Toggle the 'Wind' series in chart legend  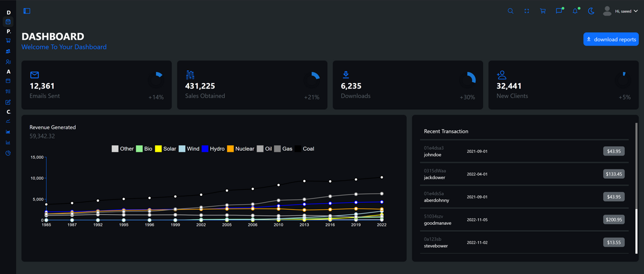[x=189, y=149]
